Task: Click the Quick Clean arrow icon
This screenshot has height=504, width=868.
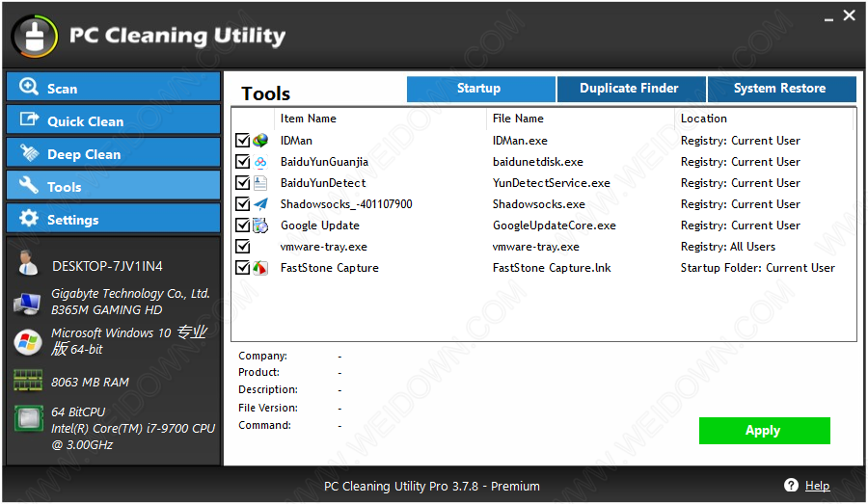Action: 29,119
